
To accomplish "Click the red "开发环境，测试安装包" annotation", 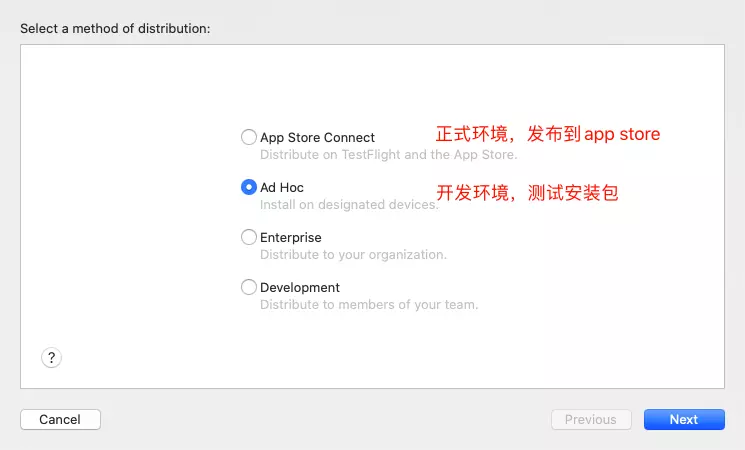I will pos(527,193).
